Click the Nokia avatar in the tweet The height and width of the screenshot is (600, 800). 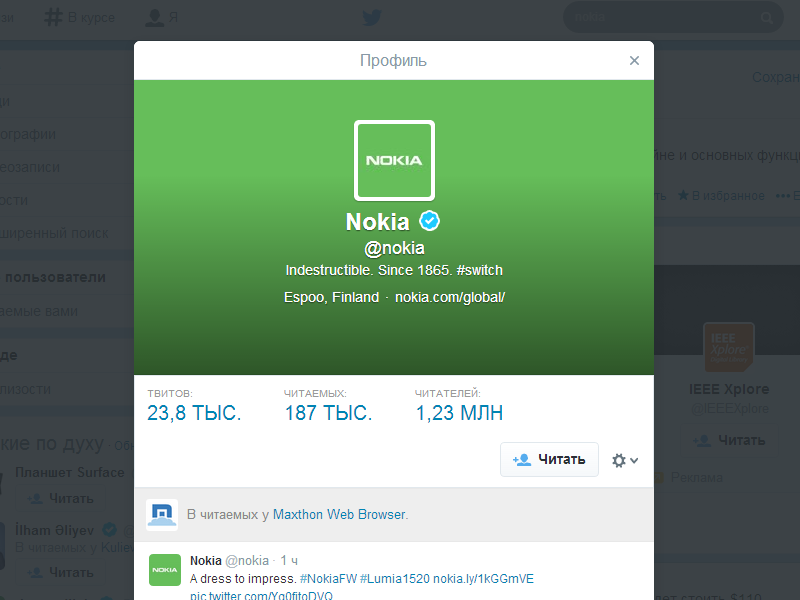click(x=165, y=570)
